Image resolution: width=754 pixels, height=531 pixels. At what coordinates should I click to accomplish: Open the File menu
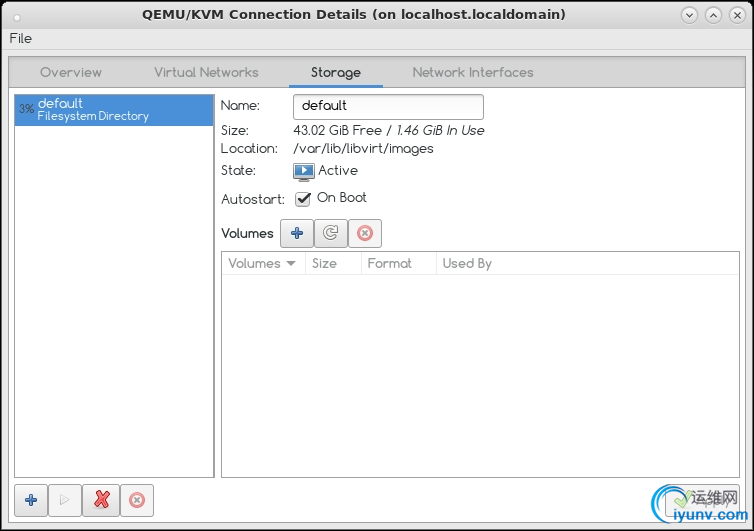(21, 38)
